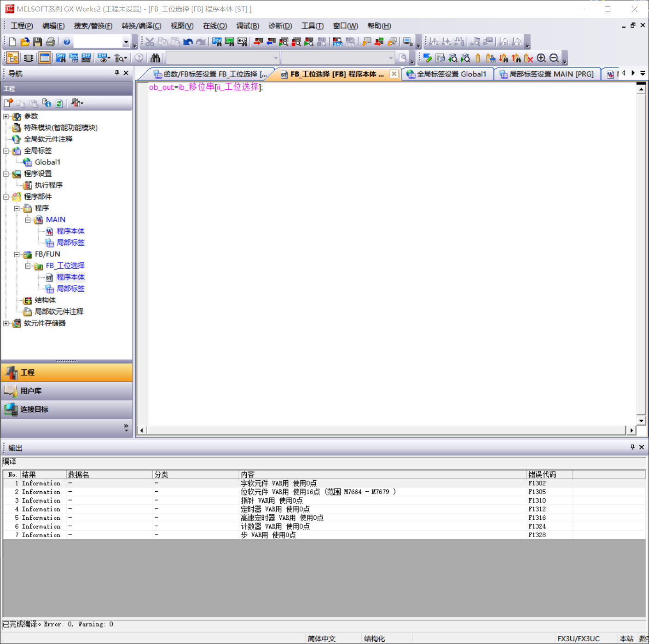The width and height of the screenshot is (649, 644).
Task: Click the editor vertical scrollbar down arrow
Action: tap(641, 420)
